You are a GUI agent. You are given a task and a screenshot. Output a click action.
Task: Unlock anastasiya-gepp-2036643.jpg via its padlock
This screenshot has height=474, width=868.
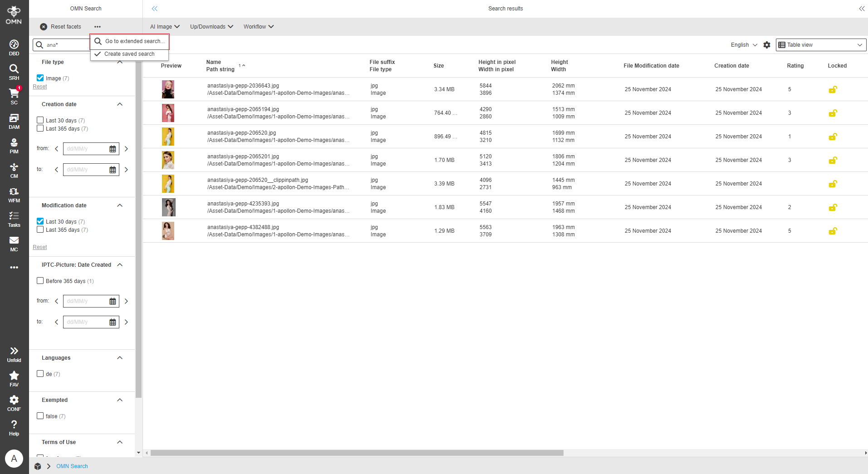[x=833, y=89]
